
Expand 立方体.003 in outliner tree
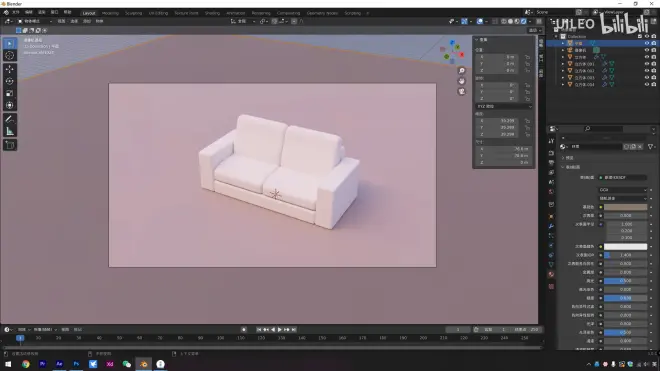pyautogui.click(x=563, y=77)
